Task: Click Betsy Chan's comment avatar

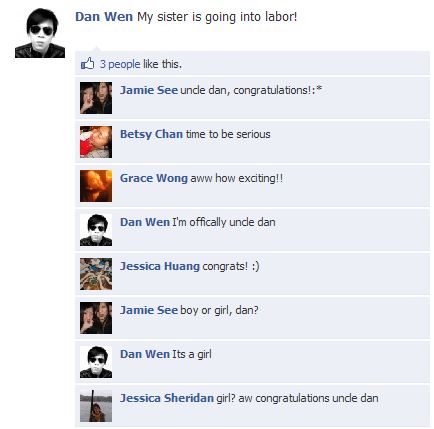Action: click(x=96, y=142)
